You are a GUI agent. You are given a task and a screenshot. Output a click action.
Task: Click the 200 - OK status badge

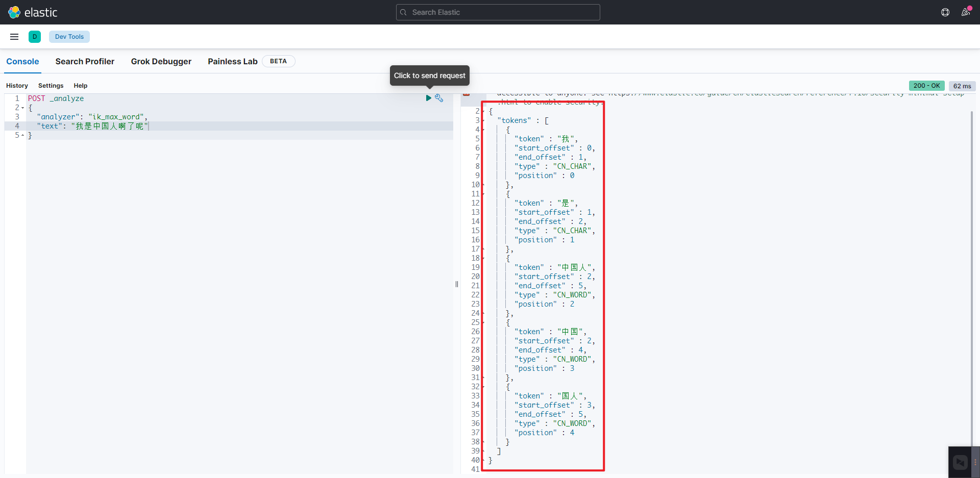[x=927, y=86]
